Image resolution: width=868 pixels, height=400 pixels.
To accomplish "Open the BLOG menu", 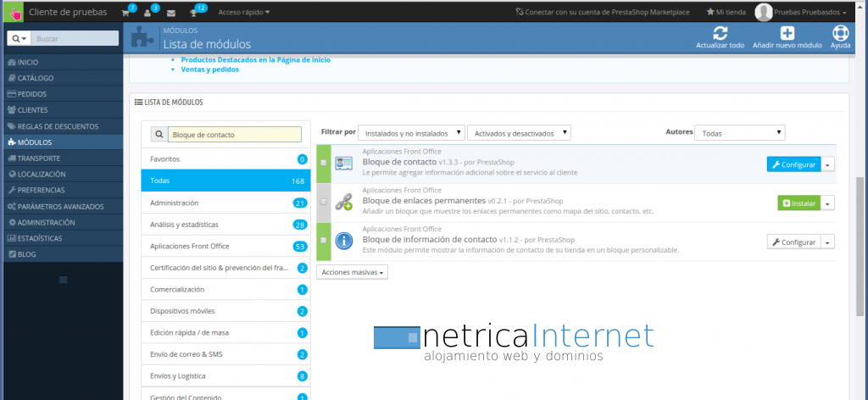I will pos(63,254).
